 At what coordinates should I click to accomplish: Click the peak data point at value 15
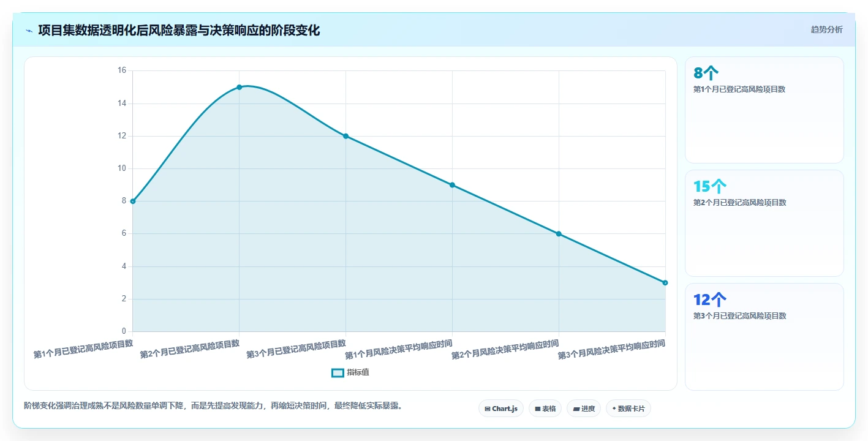(x=240, y=87)
